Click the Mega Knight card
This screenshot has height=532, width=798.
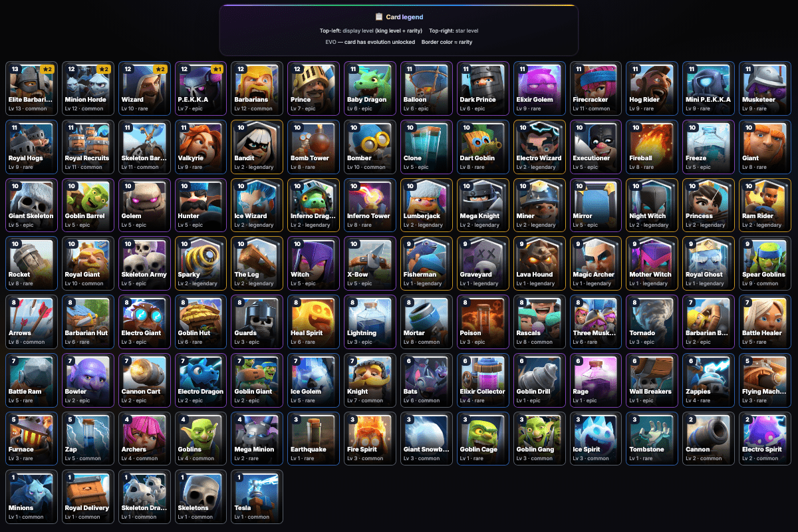[483, 205]
